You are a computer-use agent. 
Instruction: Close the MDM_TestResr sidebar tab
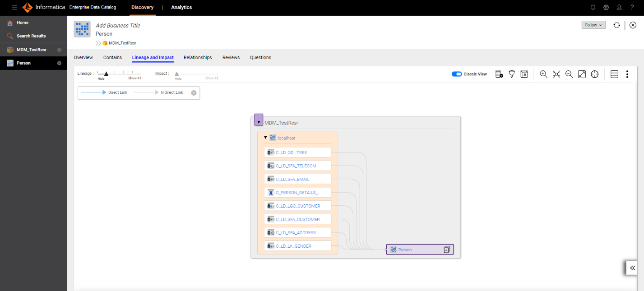(x=59, y=50)
